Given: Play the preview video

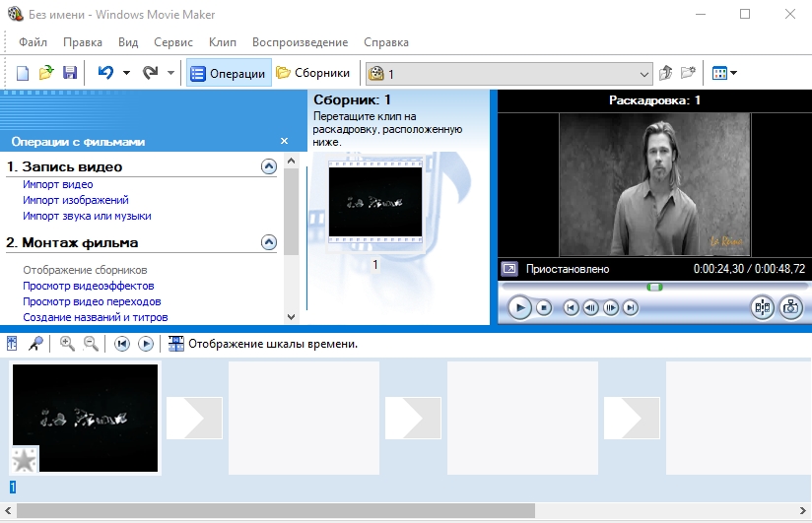Looking at the screenshot, I should pos(519,308).
